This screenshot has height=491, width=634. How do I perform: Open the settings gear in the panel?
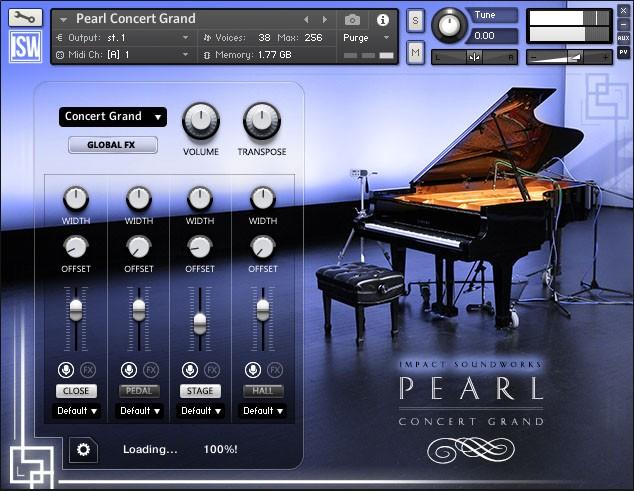83,450
